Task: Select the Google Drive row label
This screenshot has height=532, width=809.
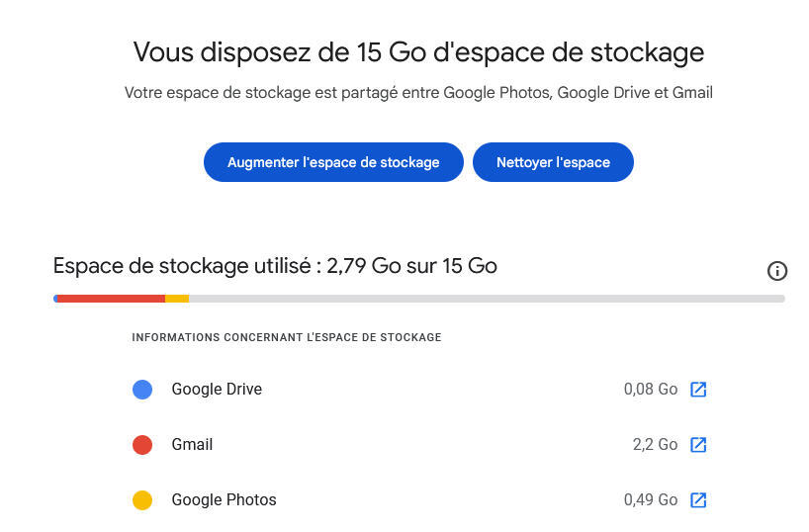Action: tap(217, 390)
